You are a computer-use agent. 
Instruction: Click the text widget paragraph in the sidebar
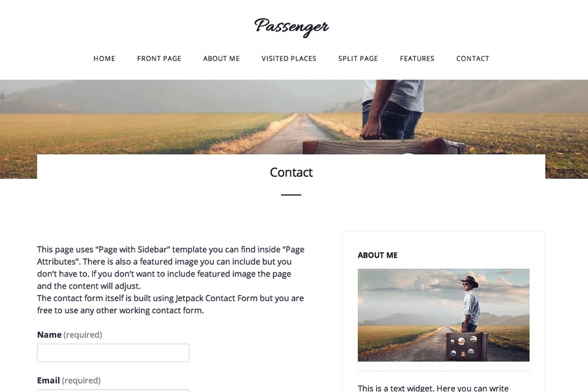tap(433, 388)
